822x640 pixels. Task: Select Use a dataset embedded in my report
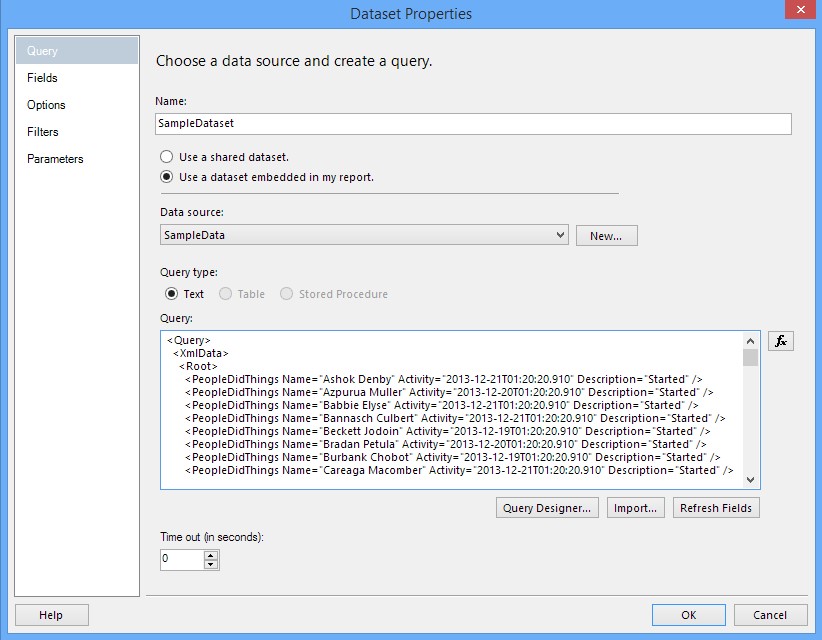pyautogui.click(x=167, y=177)
